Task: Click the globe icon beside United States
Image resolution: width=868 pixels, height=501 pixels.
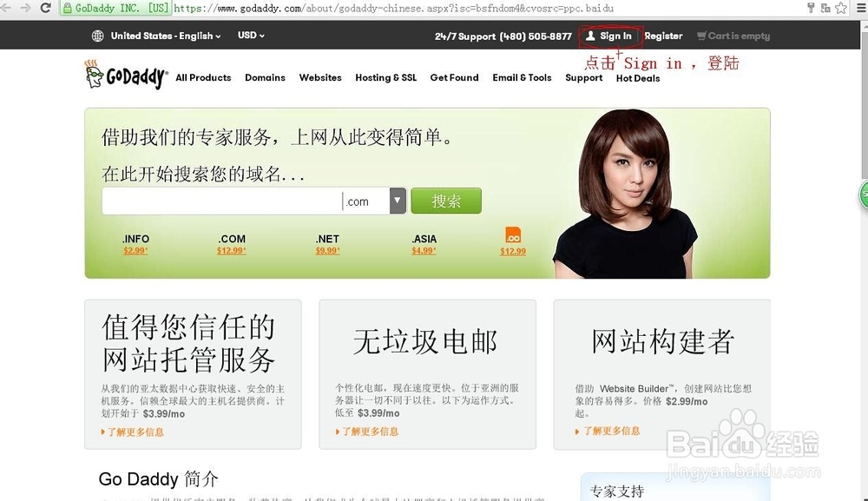Action: pos(96,36)
